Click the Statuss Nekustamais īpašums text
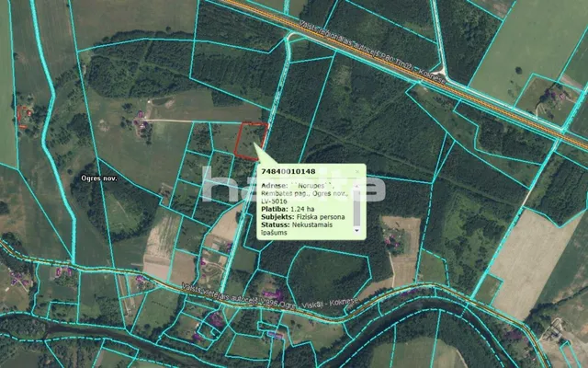The height and width of the screenshot is (368, 588). (x=297, y=229)
